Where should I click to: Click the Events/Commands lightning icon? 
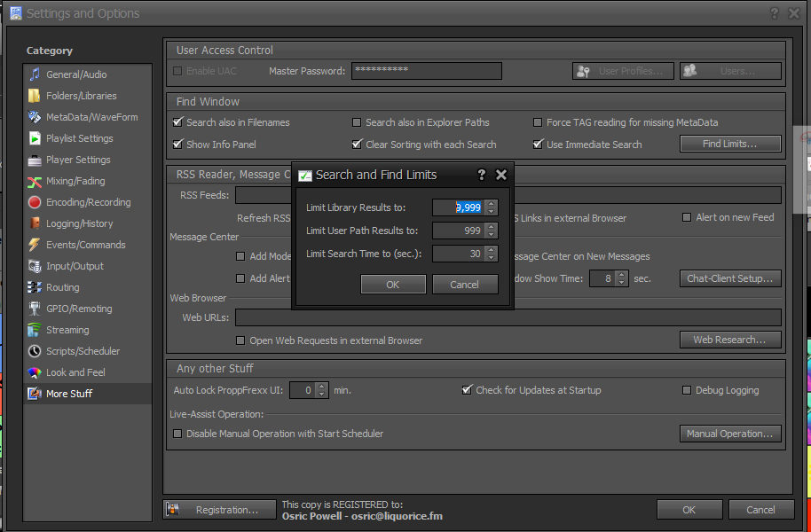[35, 245]
